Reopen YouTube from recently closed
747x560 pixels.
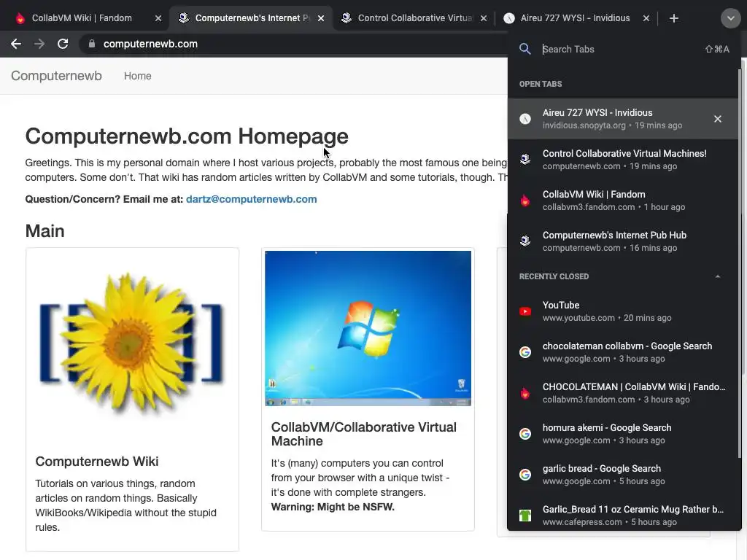[623, 311]
